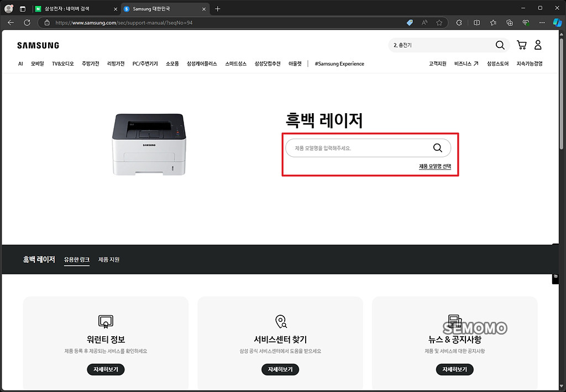Open the 주방가전 menu
566x392 pixels.
click(x=90, y=64)
